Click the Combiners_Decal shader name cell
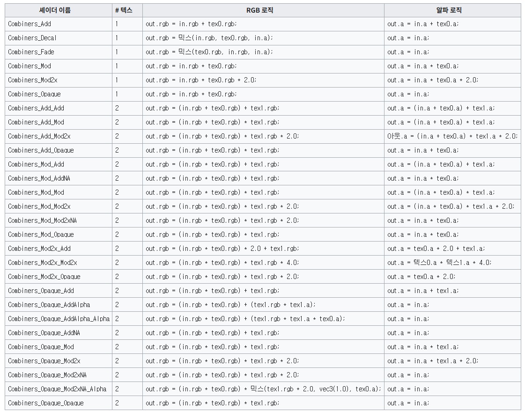The height and width of the screenshot is (411, 532). point(32,38)
